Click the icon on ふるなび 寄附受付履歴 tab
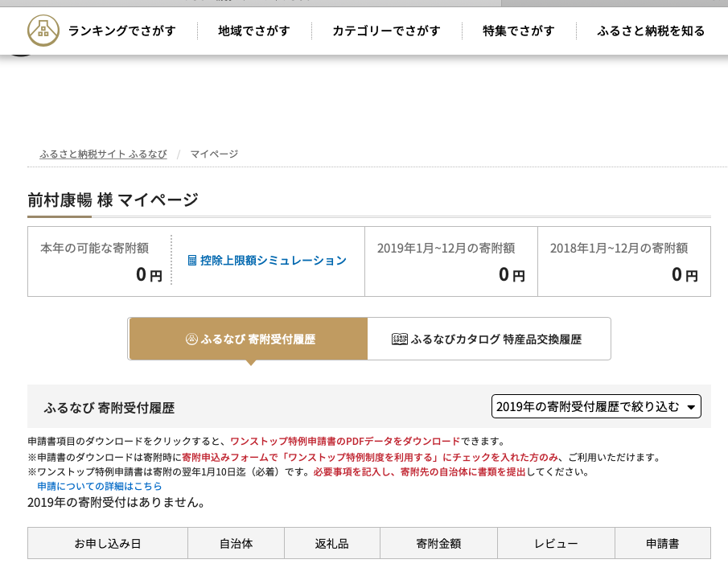Screen dimensions: 728x576 [191, 339]
